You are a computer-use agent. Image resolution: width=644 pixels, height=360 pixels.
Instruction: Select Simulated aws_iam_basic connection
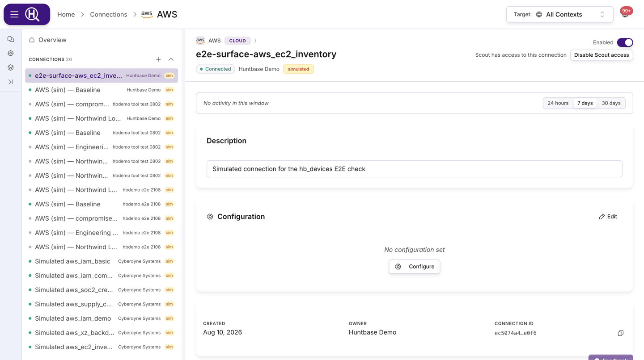(102, 261)
